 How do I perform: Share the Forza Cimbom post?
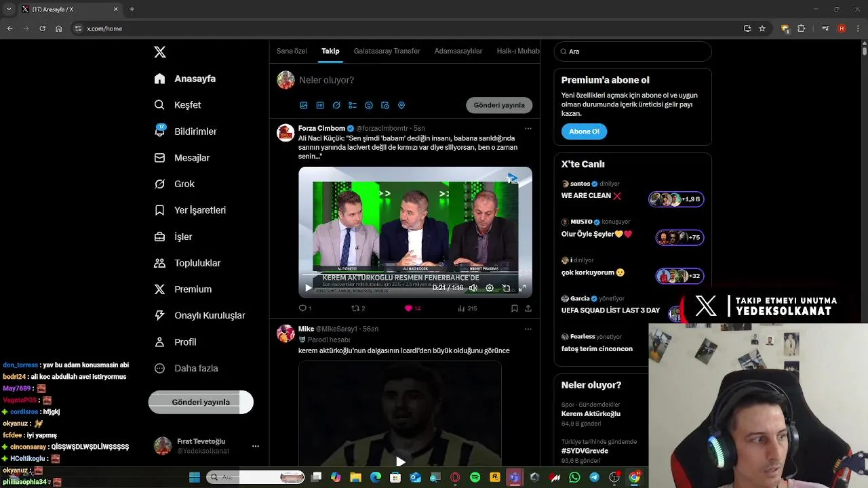pyautogui.click(x=528, y=308)
